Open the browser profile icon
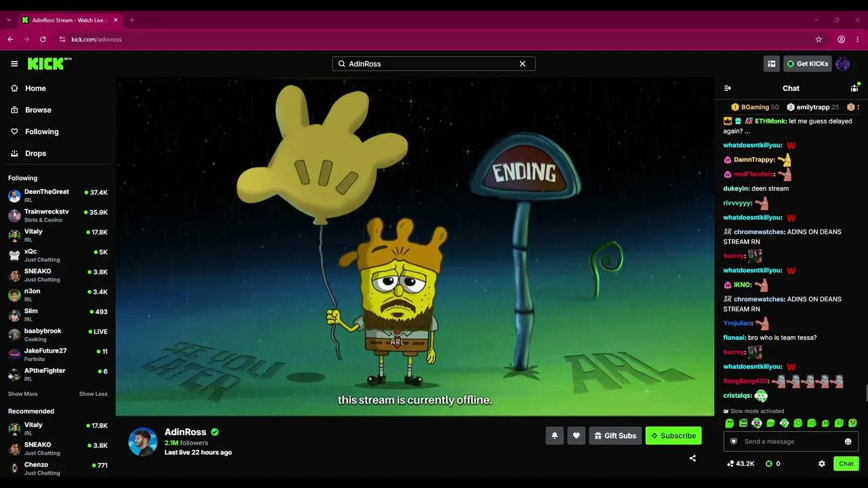This screenshot has width=868, height=488. point(841,39)
